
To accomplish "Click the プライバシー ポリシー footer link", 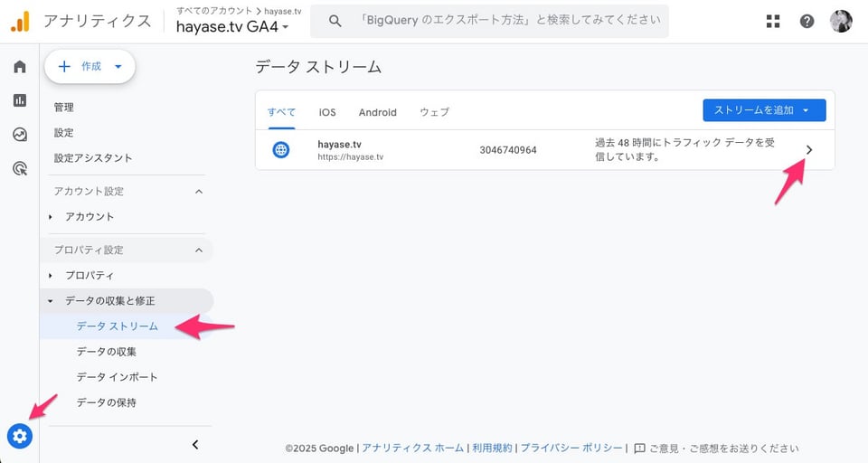I will [571, 448].
